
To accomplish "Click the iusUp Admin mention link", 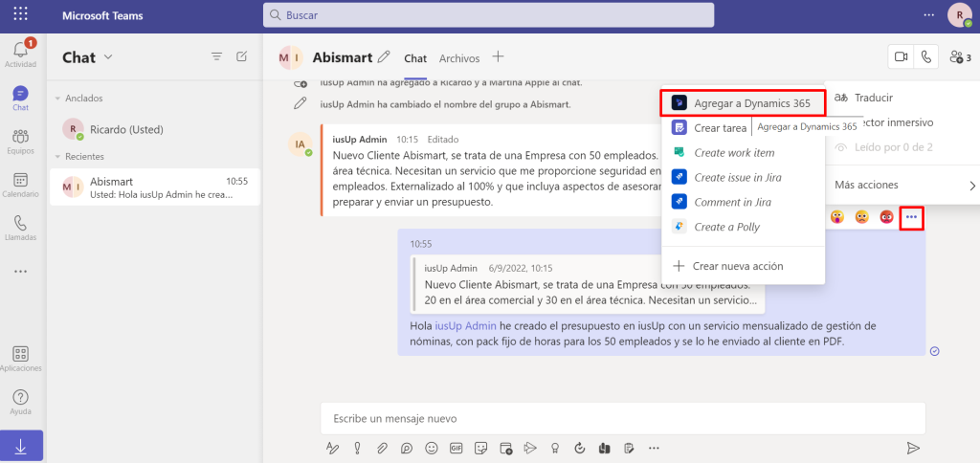I will tap(466, 325).
